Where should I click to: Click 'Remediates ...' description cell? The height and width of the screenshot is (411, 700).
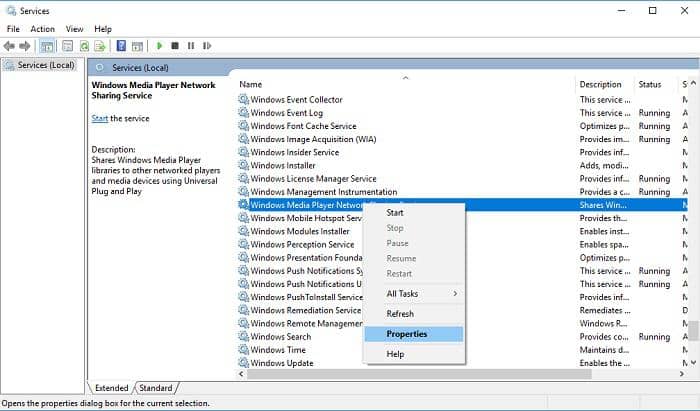(605, 310)
